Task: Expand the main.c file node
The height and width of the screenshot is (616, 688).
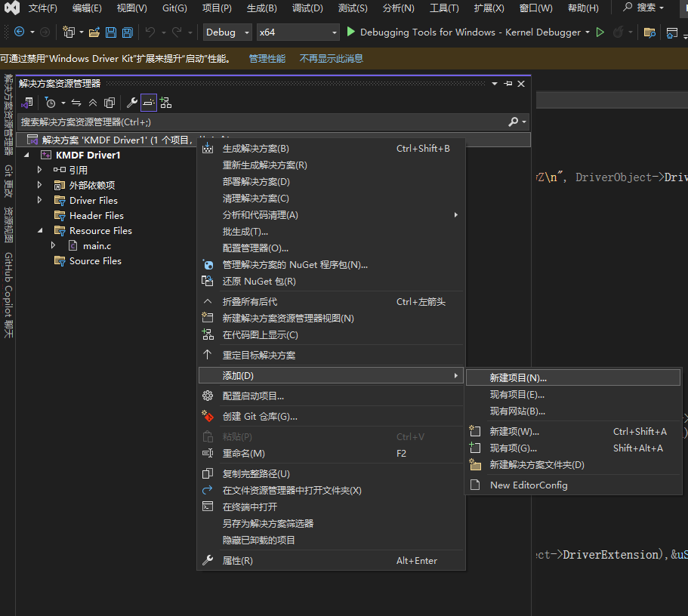Action: tap(54, 245)
